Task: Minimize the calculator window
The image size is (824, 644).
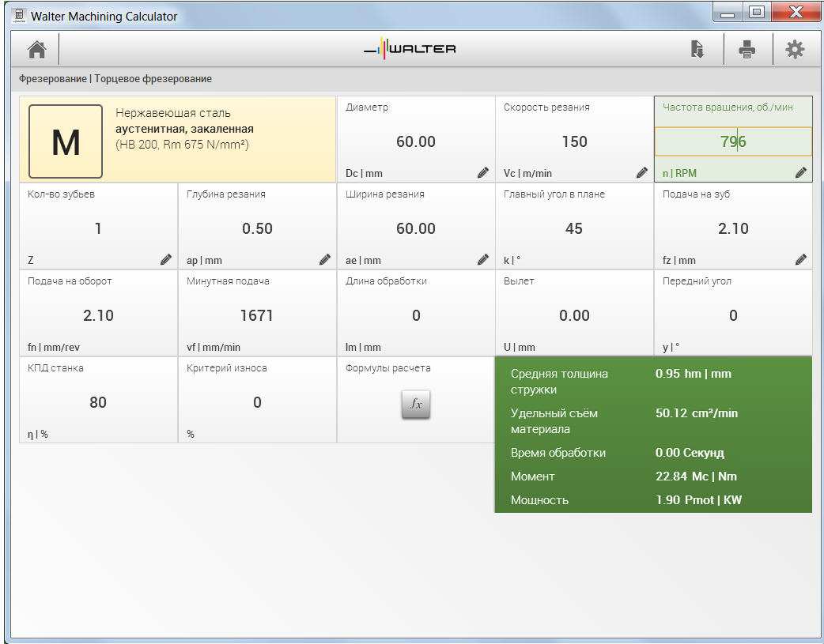Action: point(728,13)
